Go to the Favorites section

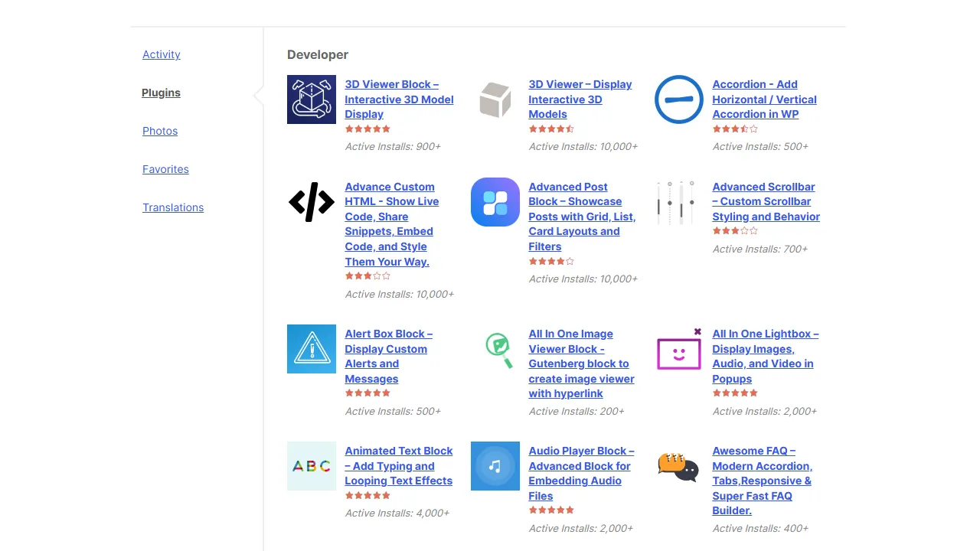click(165, 169)
